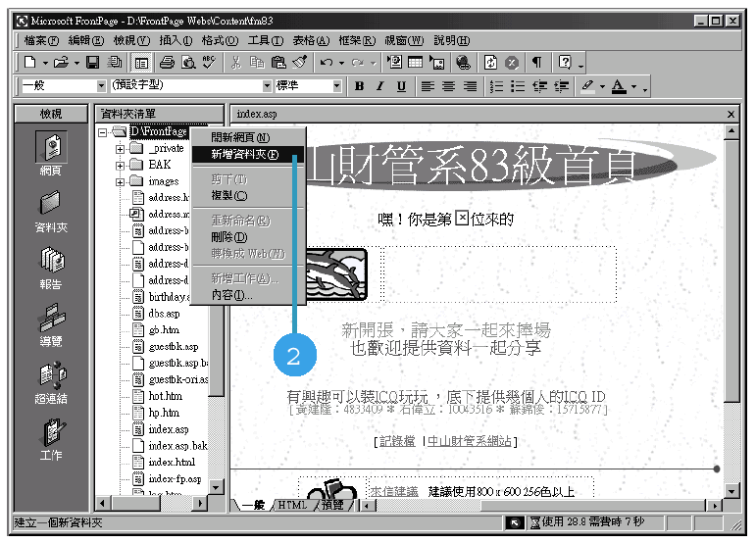Click the Copy icon in toolbar
Screen dimensions: 756x543
click(257, 62)
